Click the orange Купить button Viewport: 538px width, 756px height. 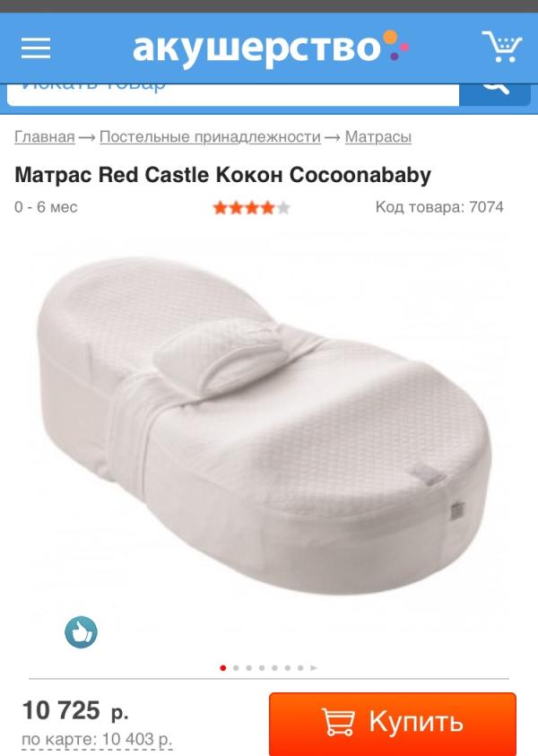[393, 723]
